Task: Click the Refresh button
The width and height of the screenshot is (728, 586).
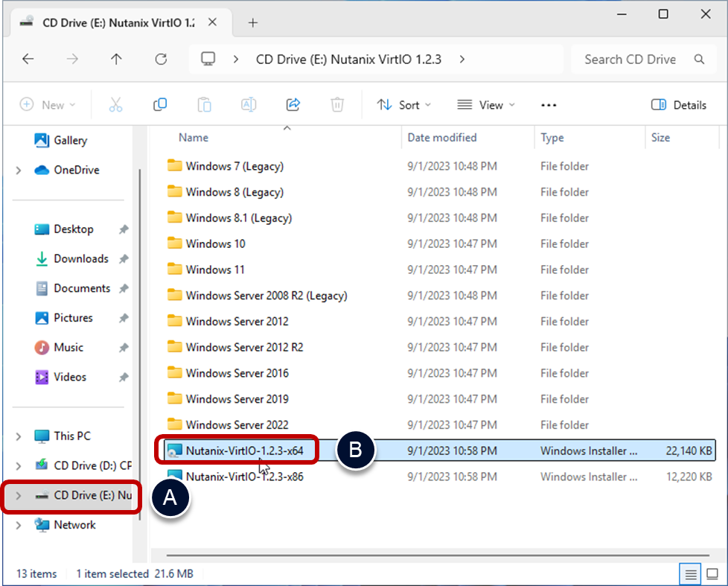Action: click(161, 60)
